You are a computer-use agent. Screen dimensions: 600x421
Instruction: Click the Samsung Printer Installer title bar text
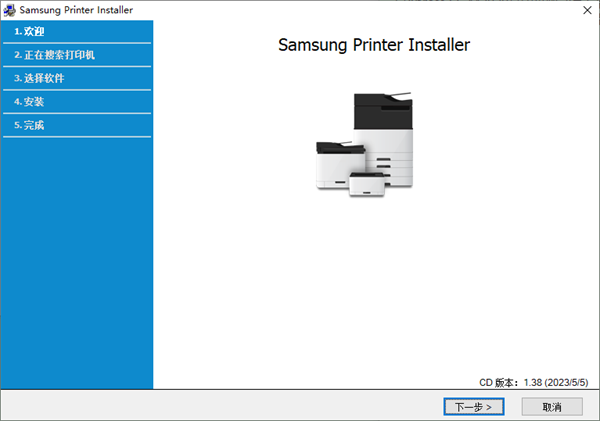(x=76, y=10)
